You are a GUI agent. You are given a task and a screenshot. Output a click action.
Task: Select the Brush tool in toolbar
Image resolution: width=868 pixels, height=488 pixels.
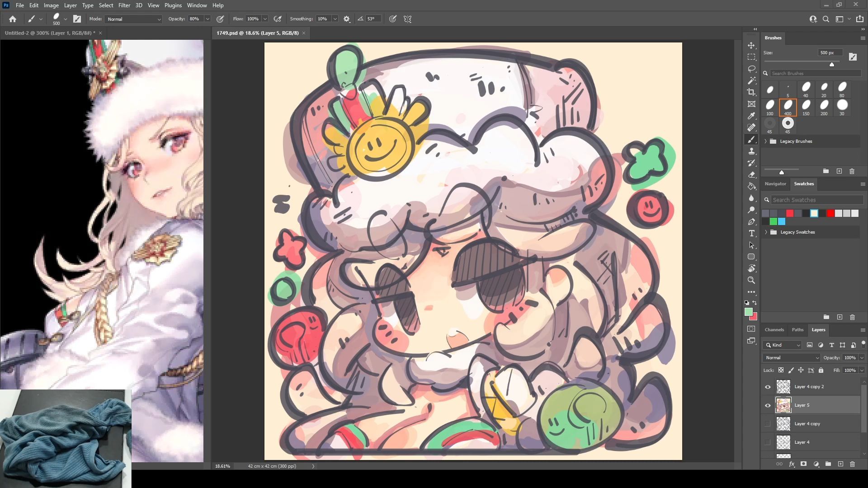751,140
